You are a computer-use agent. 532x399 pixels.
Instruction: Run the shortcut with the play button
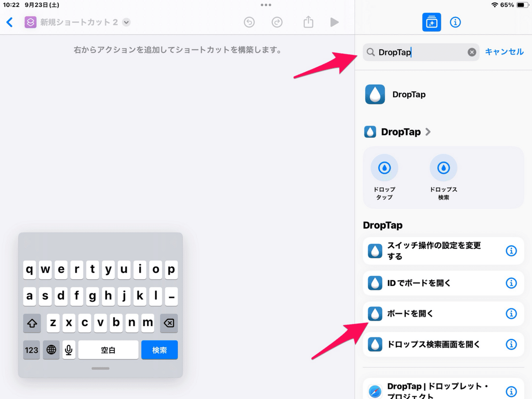coord(335,22)
